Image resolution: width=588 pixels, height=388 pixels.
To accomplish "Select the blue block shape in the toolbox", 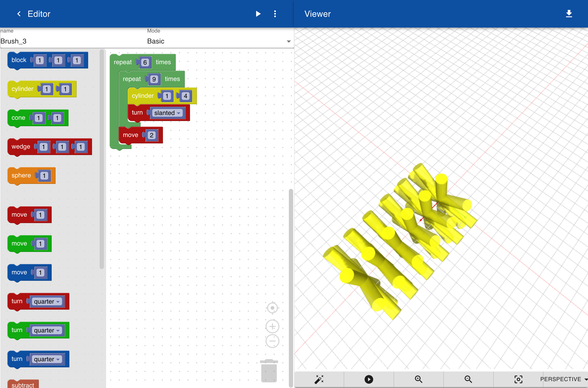I will [x=19, y=60].
